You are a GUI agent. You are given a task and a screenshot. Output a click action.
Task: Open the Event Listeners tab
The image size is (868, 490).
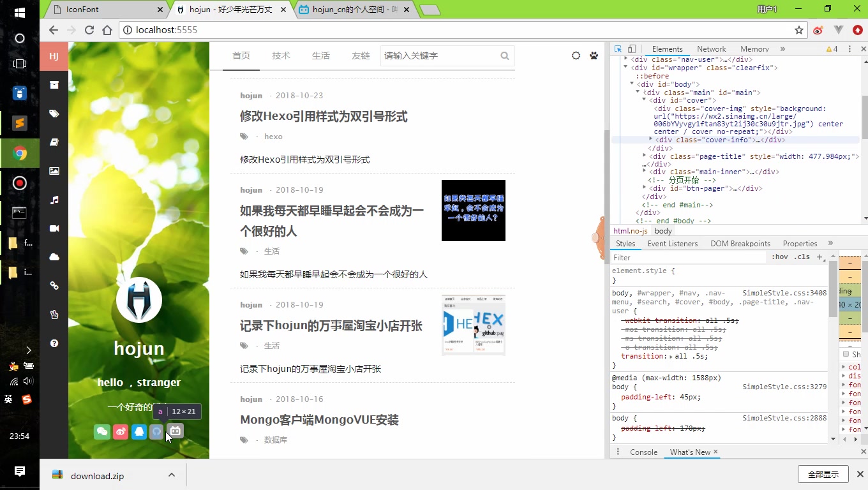(673, 244)
